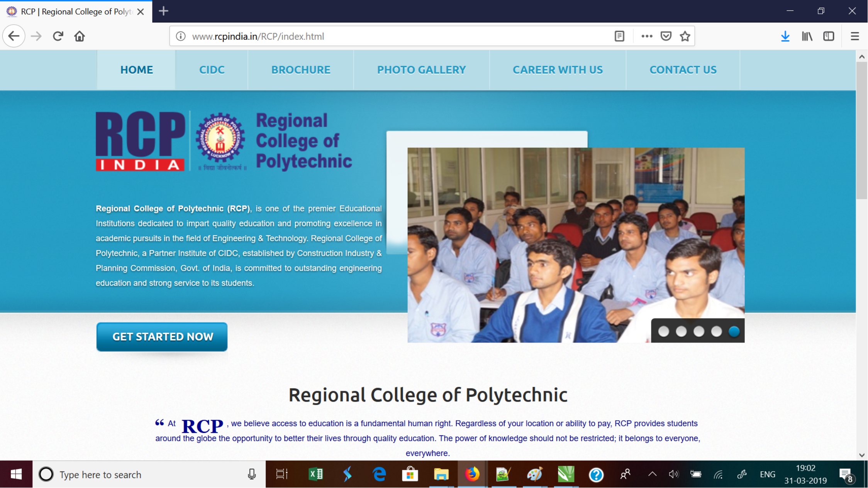Click the GET STARTED NOW button
This screenshot has width=868, height=488.
click(162, 337)
